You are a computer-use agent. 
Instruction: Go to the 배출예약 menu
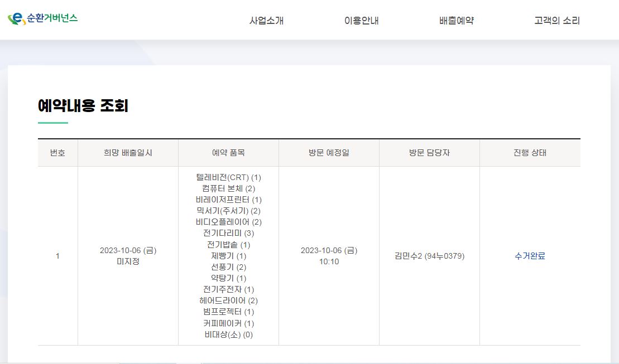(456, 21)
